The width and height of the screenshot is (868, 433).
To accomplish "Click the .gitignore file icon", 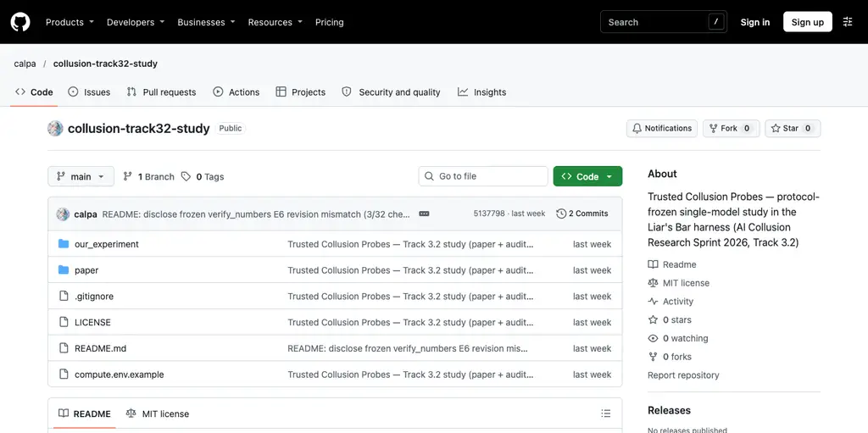I will point(64,297).
